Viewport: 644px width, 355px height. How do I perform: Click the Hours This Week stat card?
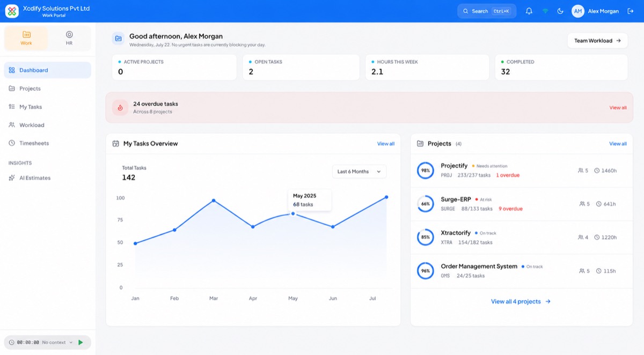427,67
